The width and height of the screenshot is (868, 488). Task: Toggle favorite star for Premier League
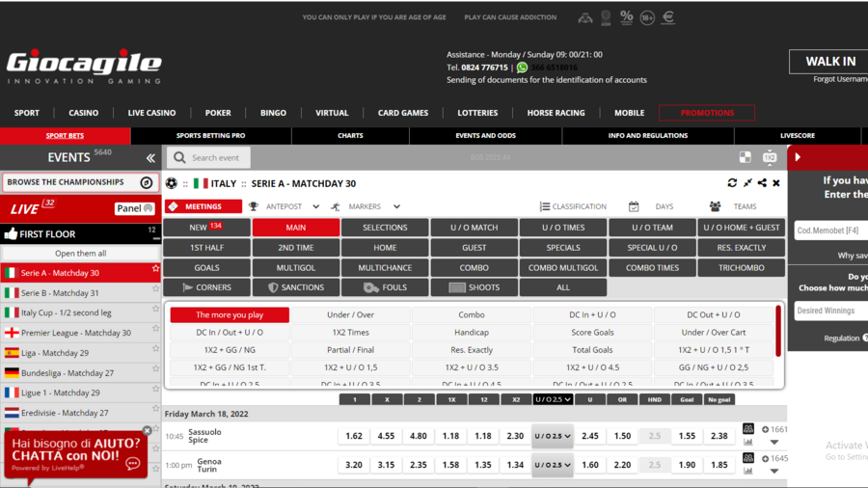(x=155, y=333)
